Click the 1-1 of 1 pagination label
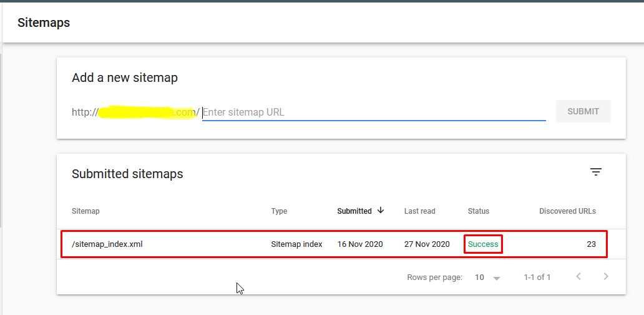 (x=537, y=277)
